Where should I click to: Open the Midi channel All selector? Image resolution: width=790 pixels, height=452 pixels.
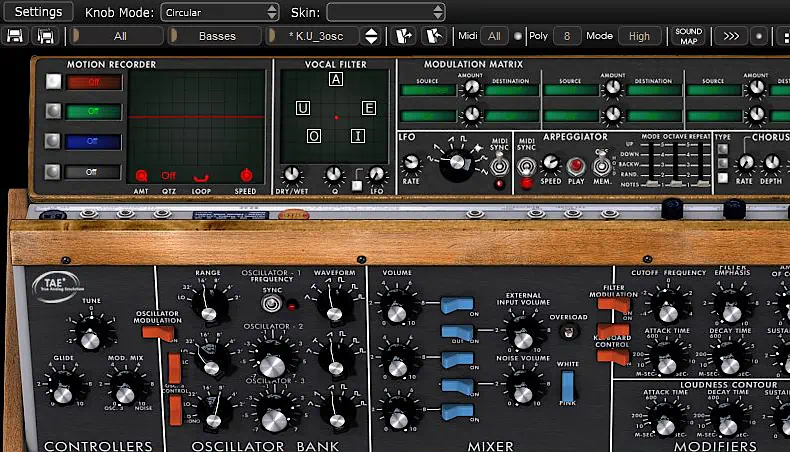click(494, 36)
